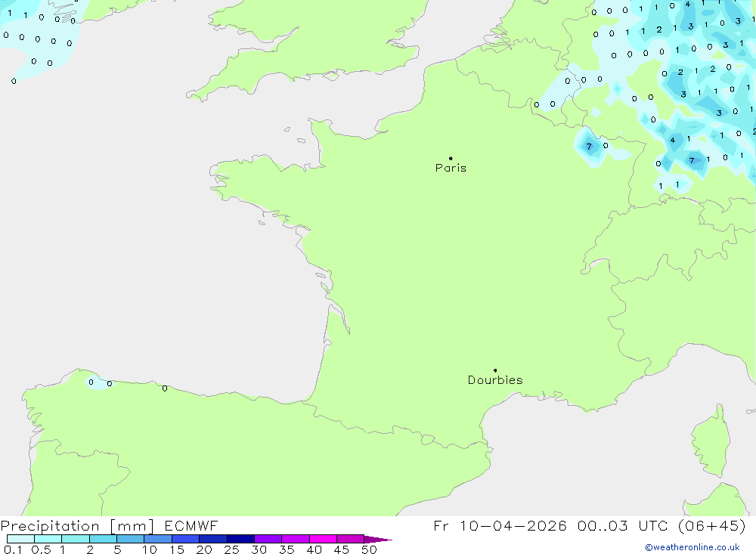Image resolution: width=756 pixels, height=554 pixels.
Task: Click the legend label 25
Action: 231,549
